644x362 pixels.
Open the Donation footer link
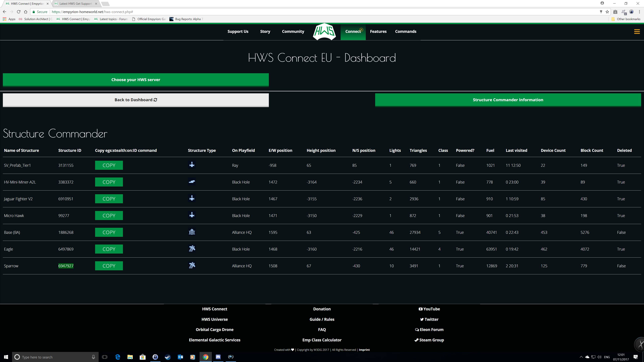[322, 309]
